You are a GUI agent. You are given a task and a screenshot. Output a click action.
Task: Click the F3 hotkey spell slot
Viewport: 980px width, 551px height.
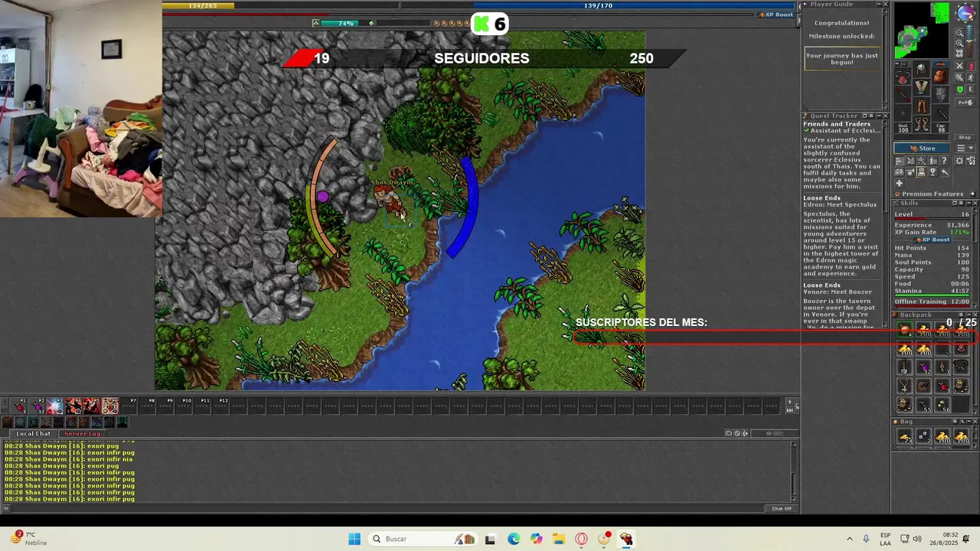[x=55, y=406]
